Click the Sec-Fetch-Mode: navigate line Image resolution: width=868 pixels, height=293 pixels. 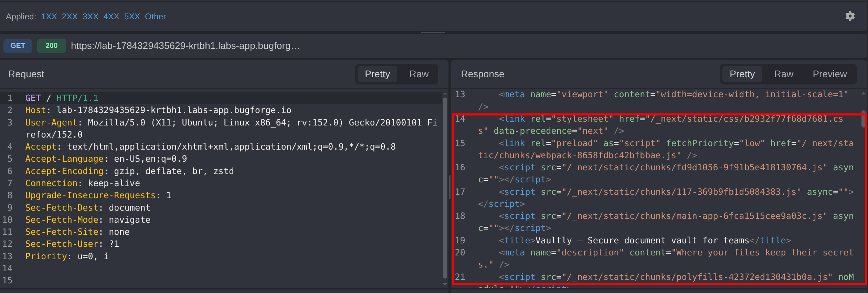pyautogui.click(x=88, y=220)
